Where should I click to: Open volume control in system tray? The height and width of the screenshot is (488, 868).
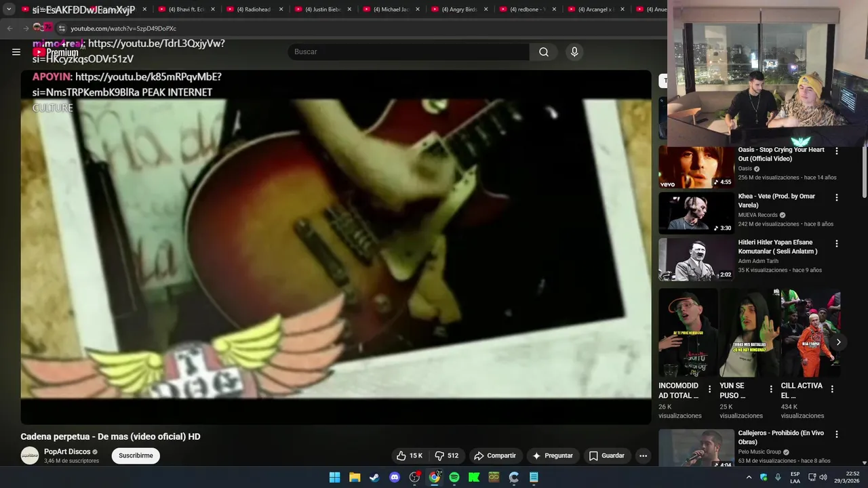click(x=823, y=477)
